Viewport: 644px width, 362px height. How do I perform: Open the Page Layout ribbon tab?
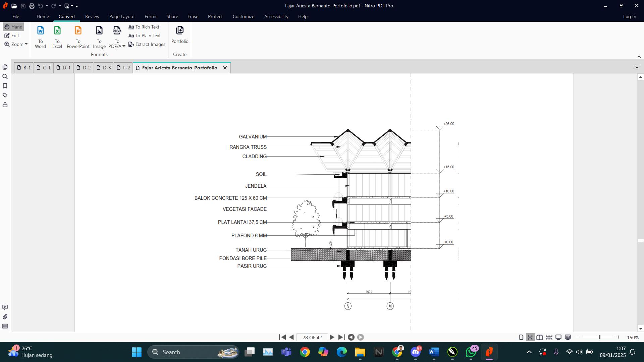click(x=122, y=16)
